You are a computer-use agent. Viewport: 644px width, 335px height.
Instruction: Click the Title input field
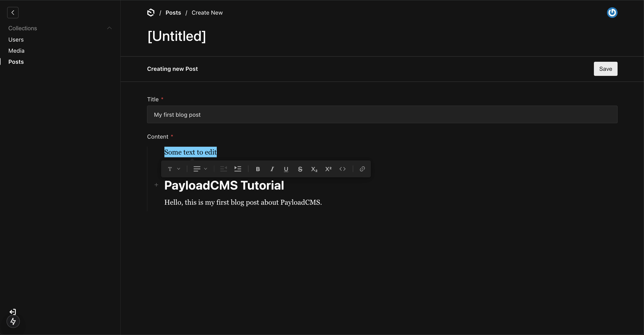[x=382, y=114]
